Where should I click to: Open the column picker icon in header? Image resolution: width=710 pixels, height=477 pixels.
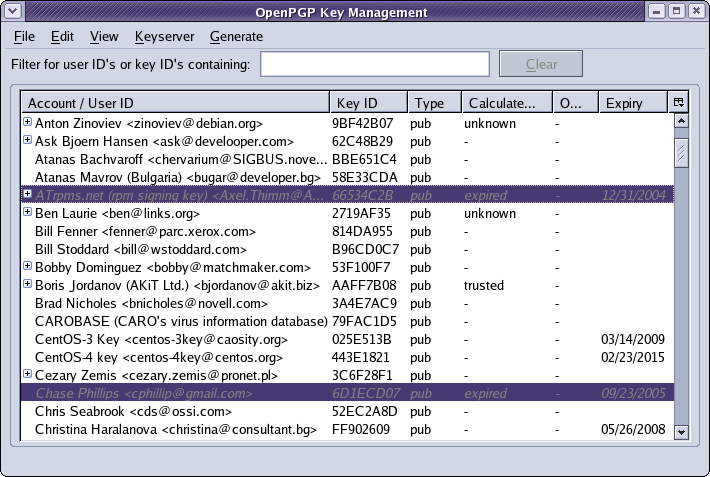pos(678,102)
